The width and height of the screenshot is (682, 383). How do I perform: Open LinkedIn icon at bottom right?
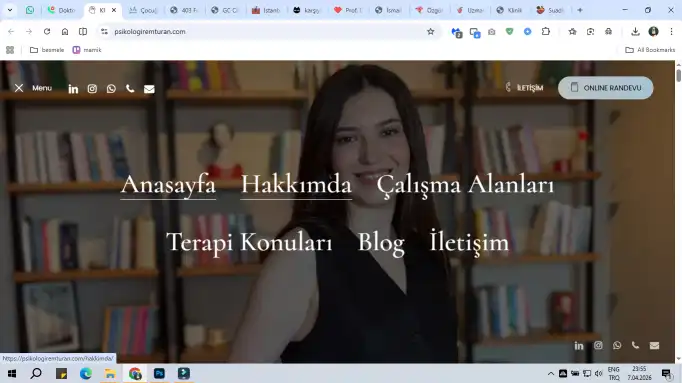pyautogui.click(x=579, y=346)
